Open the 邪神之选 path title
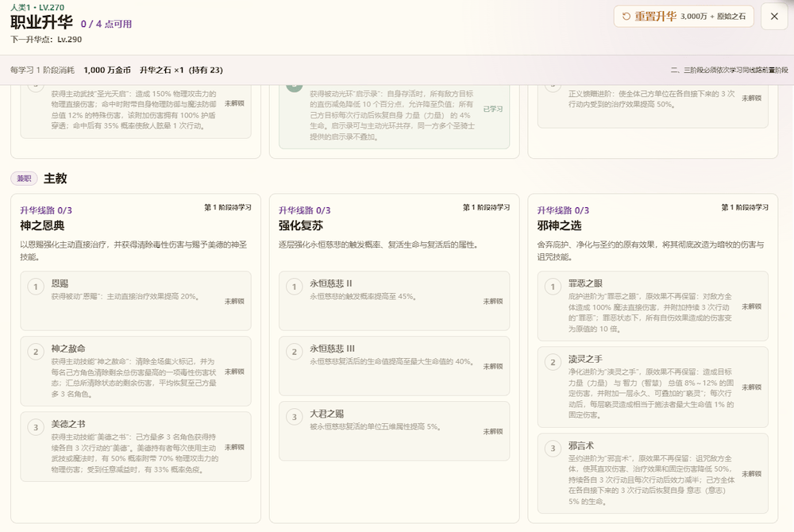This screenshot has height=532, width=794. [560, 226]
